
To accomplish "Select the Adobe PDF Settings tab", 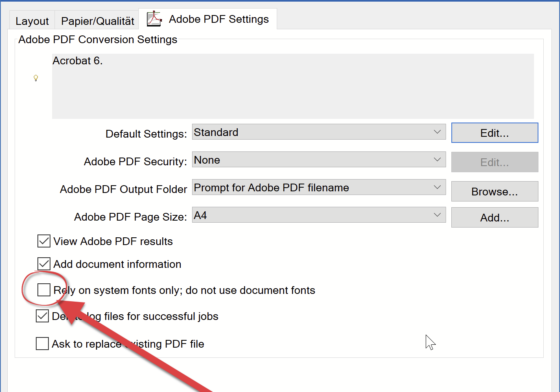I will click(x=219, y=19).
